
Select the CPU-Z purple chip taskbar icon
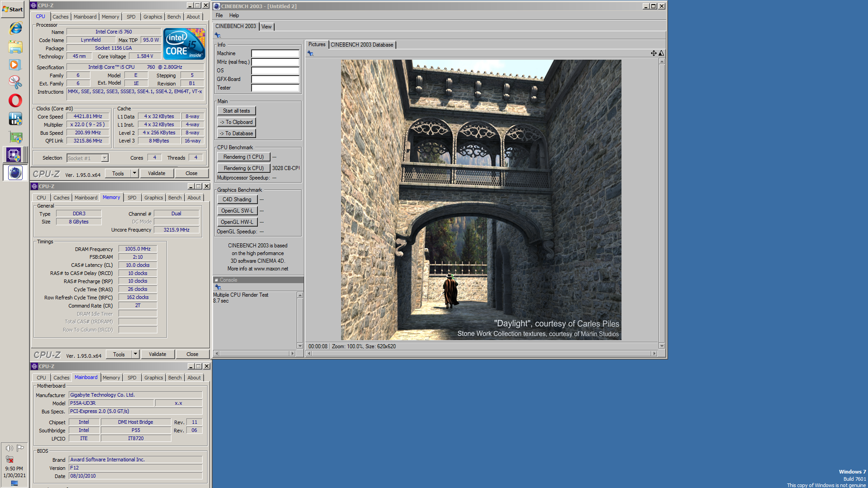[x=14, y=155]
